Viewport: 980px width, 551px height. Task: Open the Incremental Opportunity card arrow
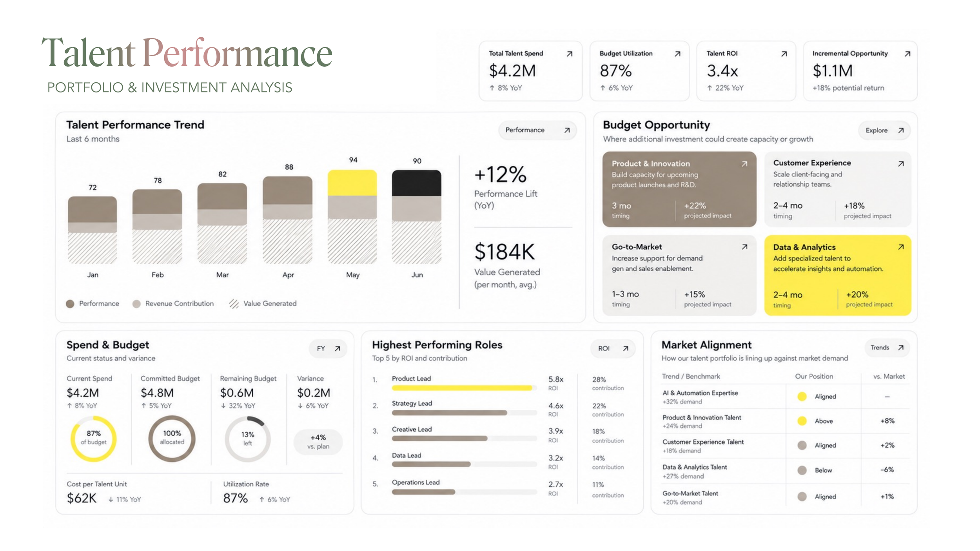907,54
